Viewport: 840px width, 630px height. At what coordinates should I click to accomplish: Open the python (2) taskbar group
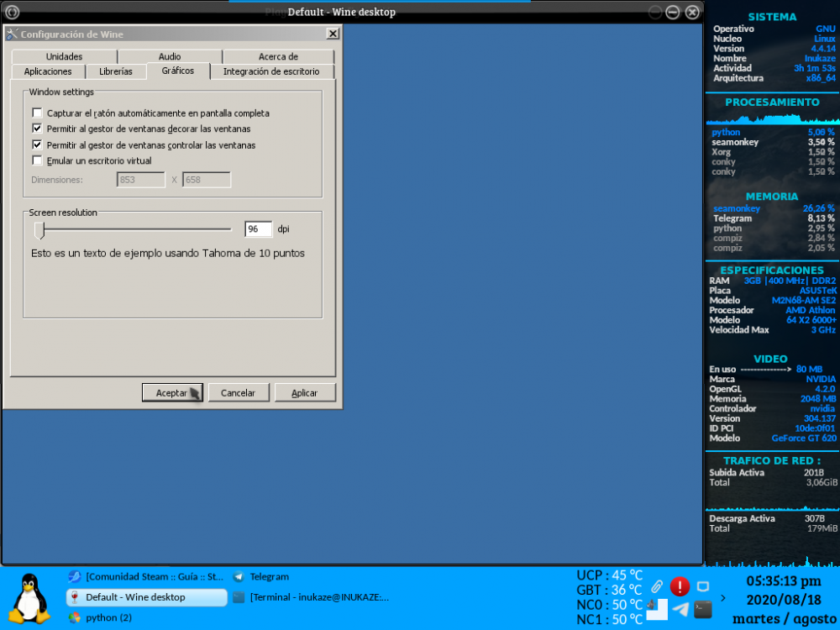109,617
